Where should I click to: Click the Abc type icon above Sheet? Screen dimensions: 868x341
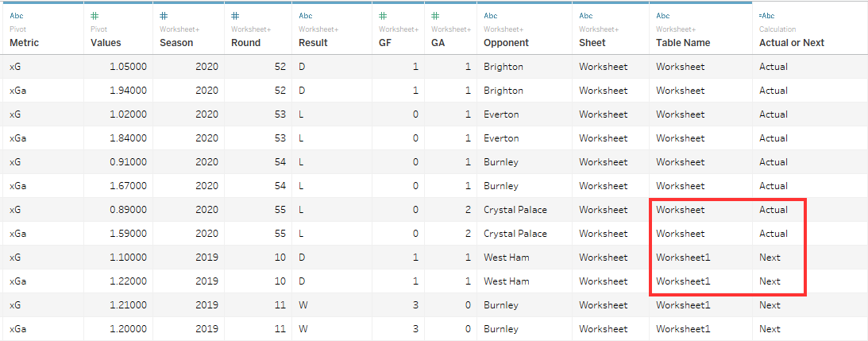pyautogui.click(x=585, y=16)
